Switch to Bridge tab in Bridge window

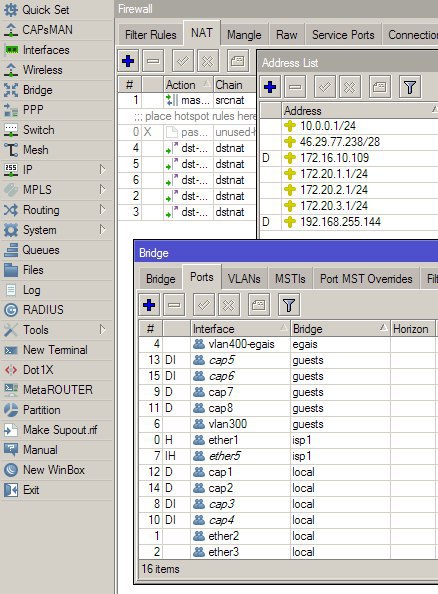pyautogui.click(x=161, y=279)
